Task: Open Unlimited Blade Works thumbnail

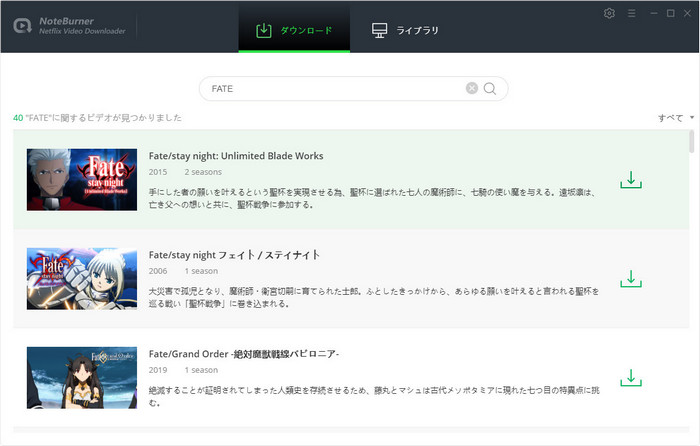Action: (82, 179)
